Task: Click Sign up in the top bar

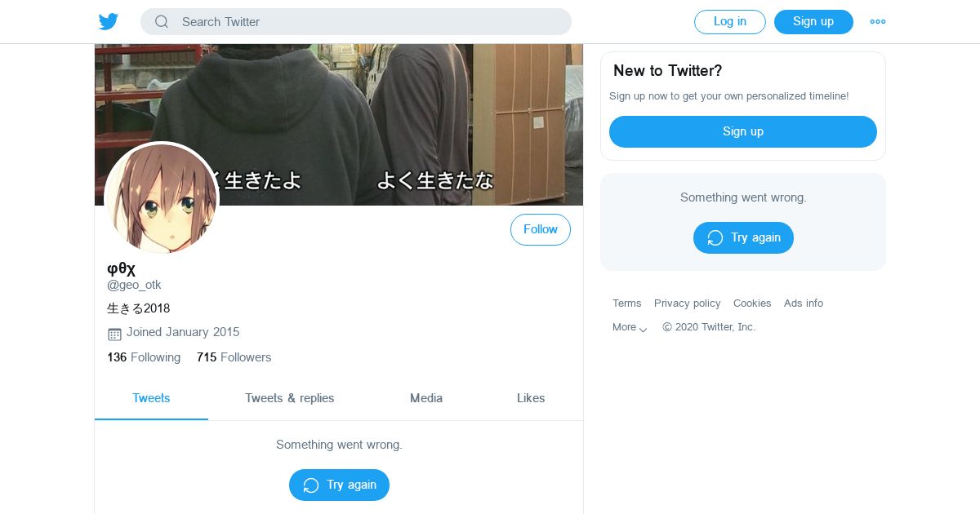Action: [813, 22]
